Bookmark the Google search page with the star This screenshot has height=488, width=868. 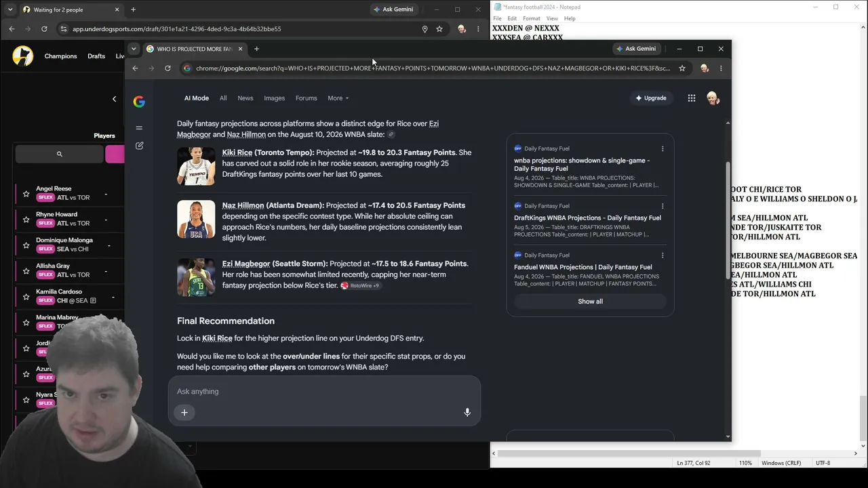coord(682,68)
